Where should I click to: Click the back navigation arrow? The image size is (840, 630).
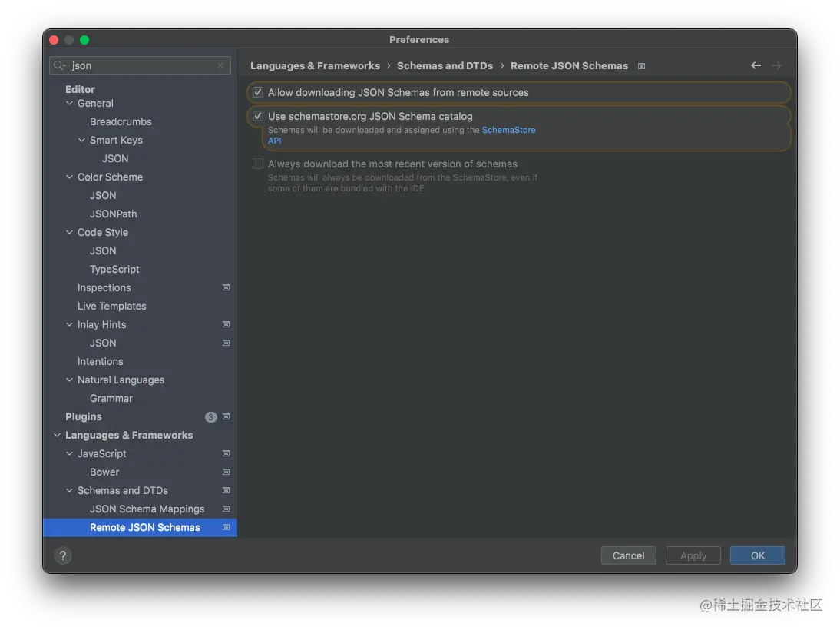click(x=756, y=66)
